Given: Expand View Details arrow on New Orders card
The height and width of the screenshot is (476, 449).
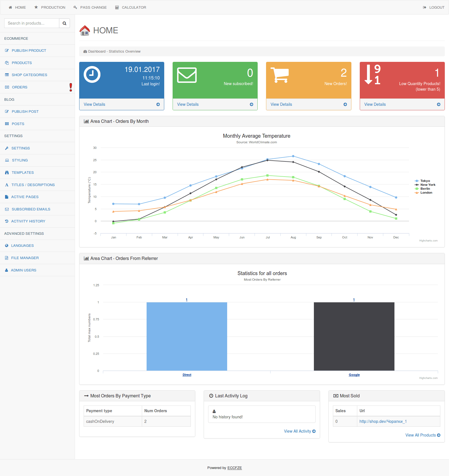Looking at the screenshot, I should [x=345, y=104].
